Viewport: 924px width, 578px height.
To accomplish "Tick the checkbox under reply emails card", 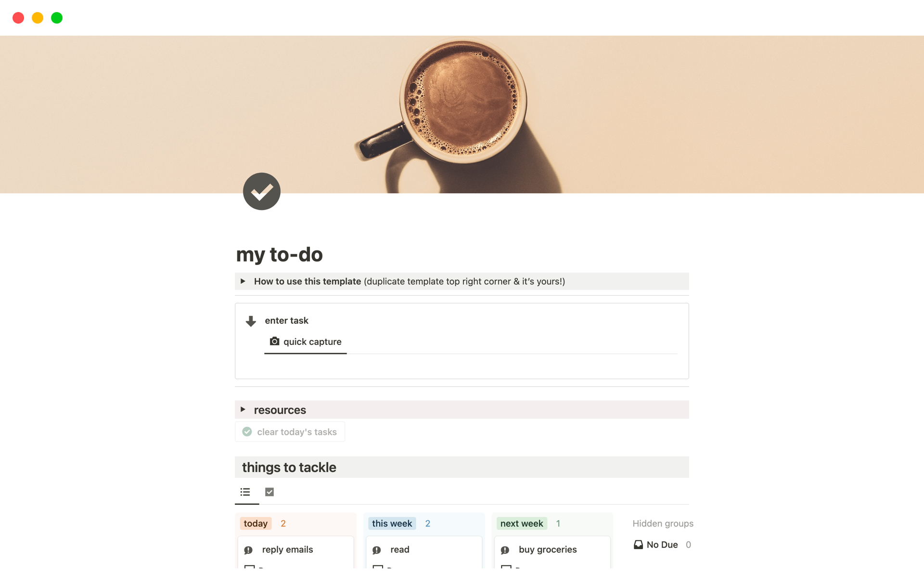I will click(249, 567).
